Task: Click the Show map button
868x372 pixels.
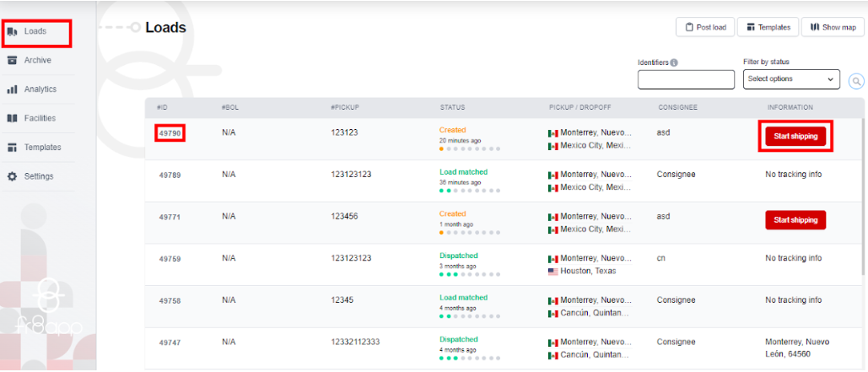Action: click(833, 27)
